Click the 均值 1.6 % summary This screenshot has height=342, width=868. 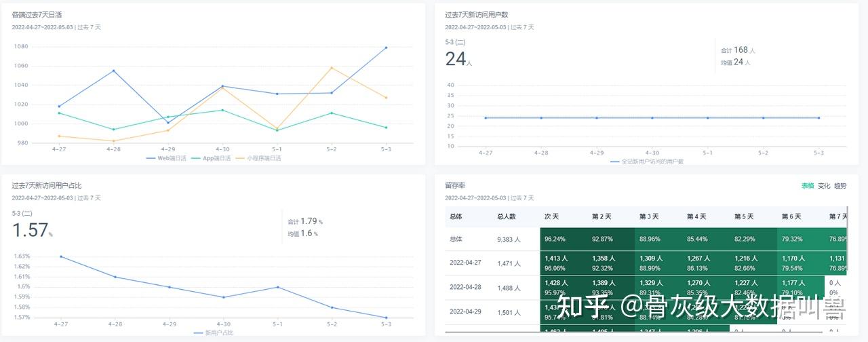click(302, 233)
